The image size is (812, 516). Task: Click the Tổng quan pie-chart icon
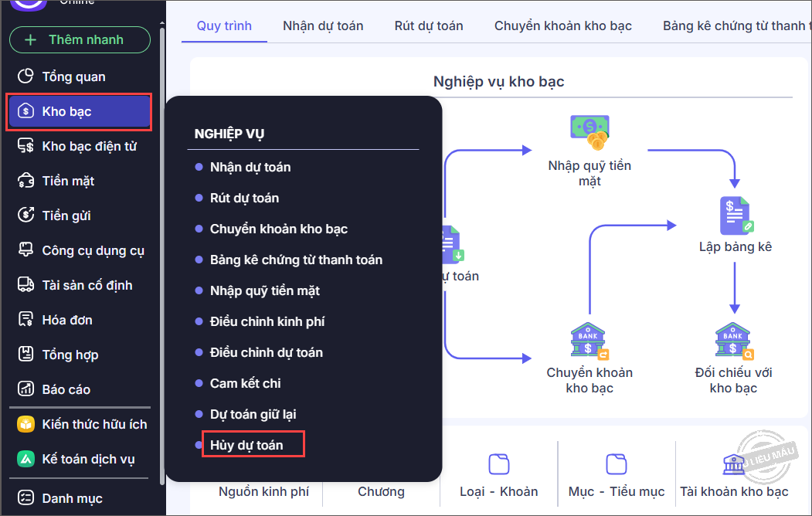pyautogui.click(x=25, y=76)
